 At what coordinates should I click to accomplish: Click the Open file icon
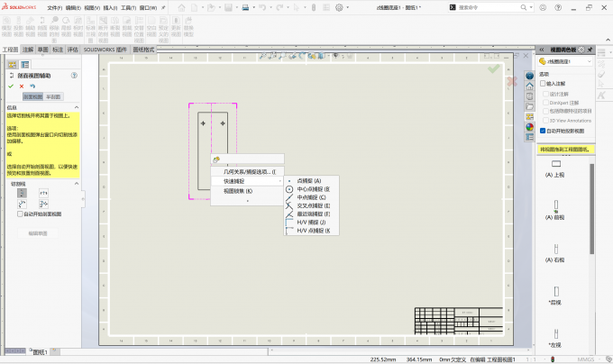tap(211, 7)
